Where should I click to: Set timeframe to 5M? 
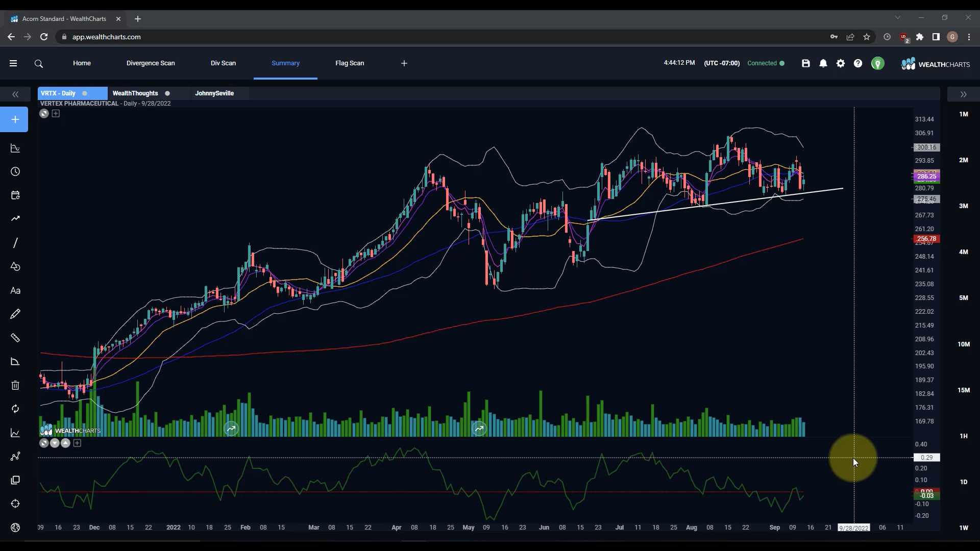pyautogui.click(x=963, y=298)
